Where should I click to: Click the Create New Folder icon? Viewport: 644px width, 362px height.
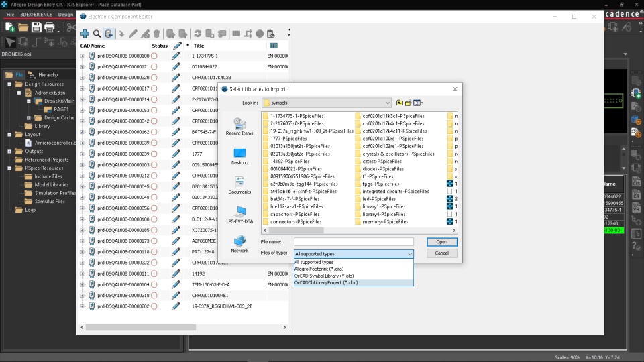tap(408, 103)
